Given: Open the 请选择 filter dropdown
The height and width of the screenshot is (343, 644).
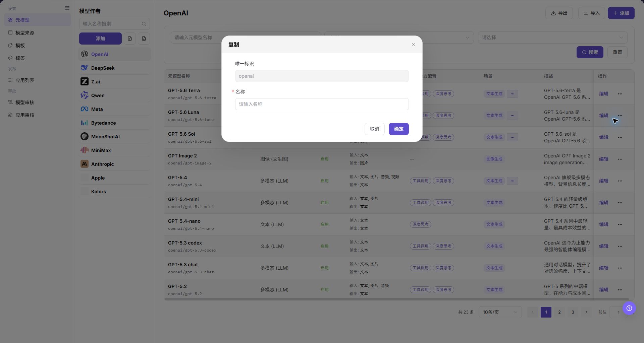Looking at the screenshot, I should pyautogui.click(x=552, y=38).
